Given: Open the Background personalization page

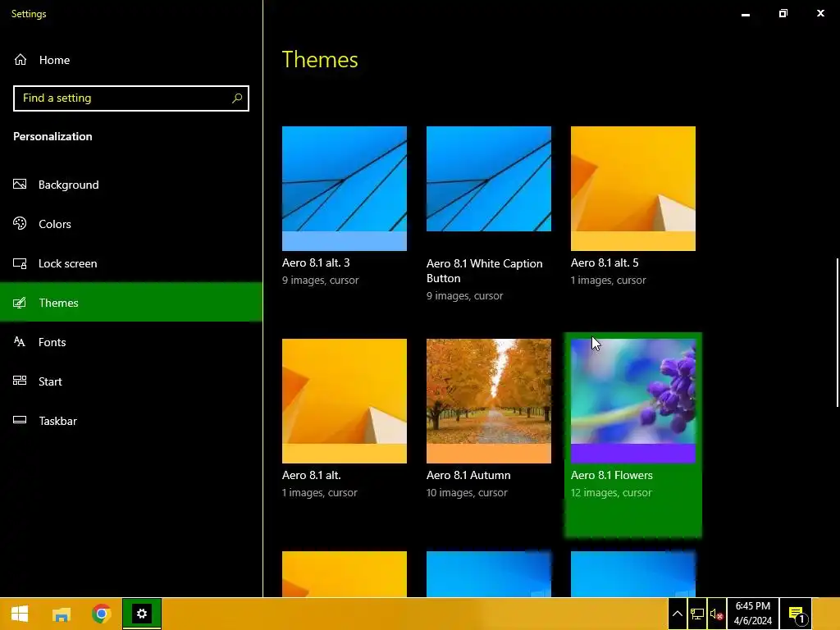Looking at the screenshot, I should click(131, 185).
